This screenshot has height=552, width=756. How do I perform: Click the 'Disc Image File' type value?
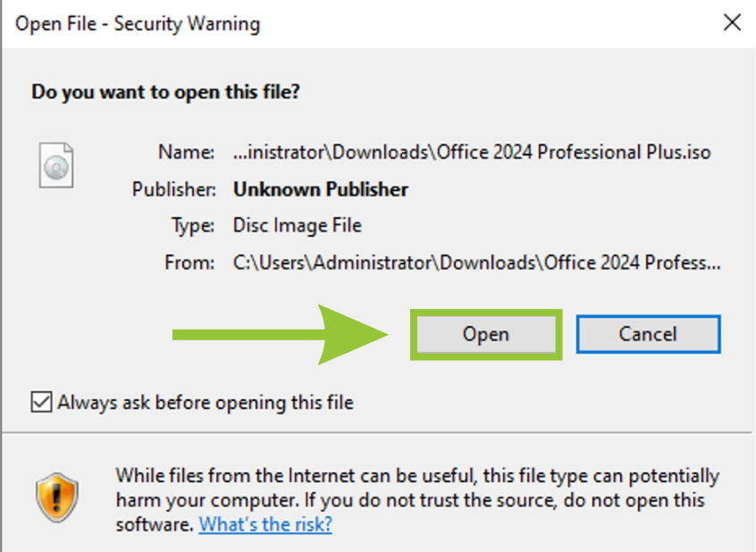click(x=298, y=225)
